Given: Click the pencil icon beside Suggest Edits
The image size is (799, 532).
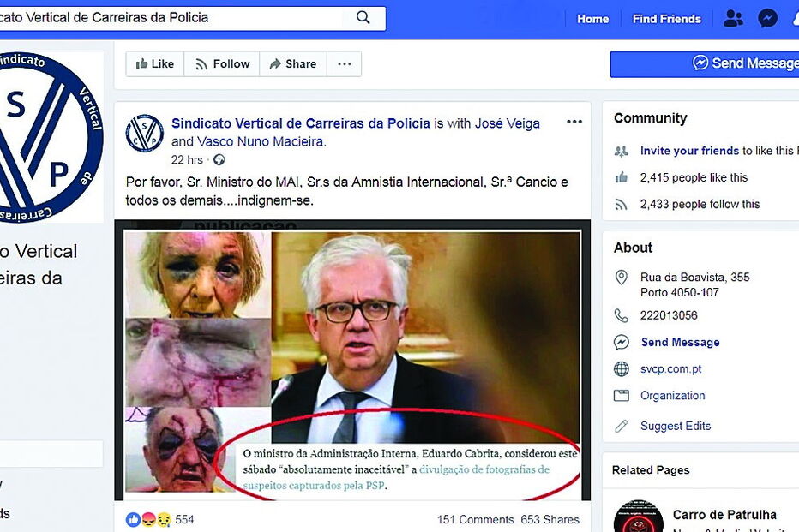Looking at the screenshot, I should tap(621, 426).
